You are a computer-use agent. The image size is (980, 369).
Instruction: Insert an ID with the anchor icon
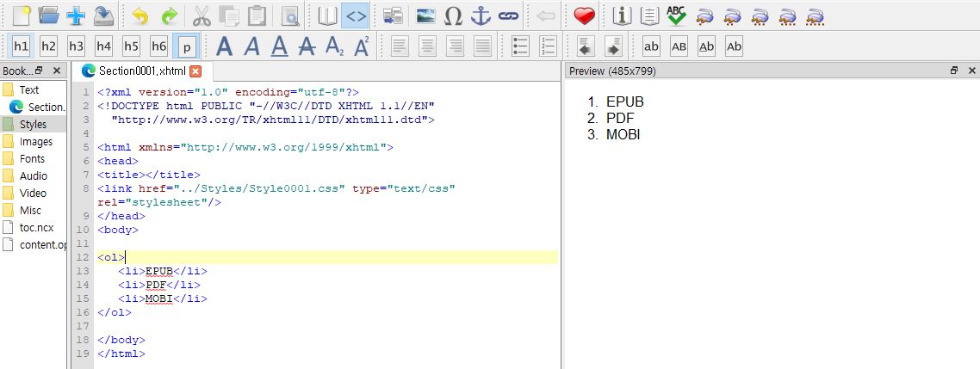481,15
